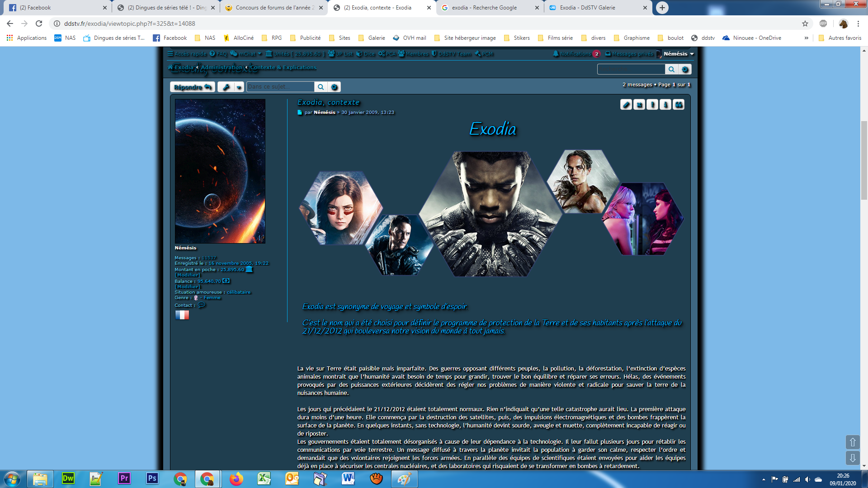This screenshot has height=488, width=868.
Task: Reload the current page
Action: (x=39, y=23)
